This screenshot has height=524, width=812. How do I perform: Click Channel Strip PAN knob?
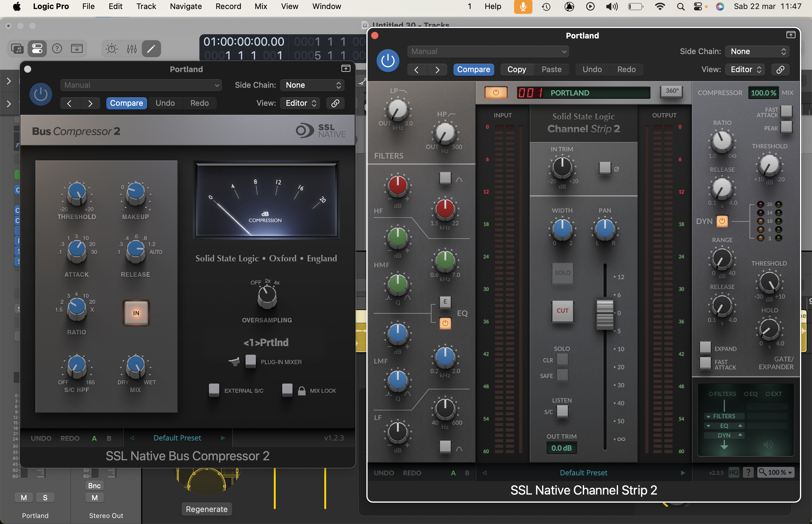[x=604, y=229]
